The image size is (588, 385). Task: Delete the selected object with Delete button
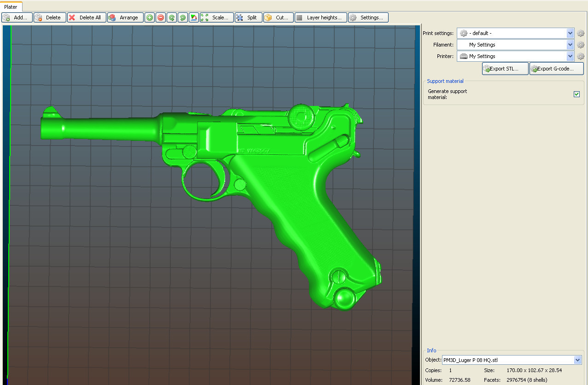[50, 17]
